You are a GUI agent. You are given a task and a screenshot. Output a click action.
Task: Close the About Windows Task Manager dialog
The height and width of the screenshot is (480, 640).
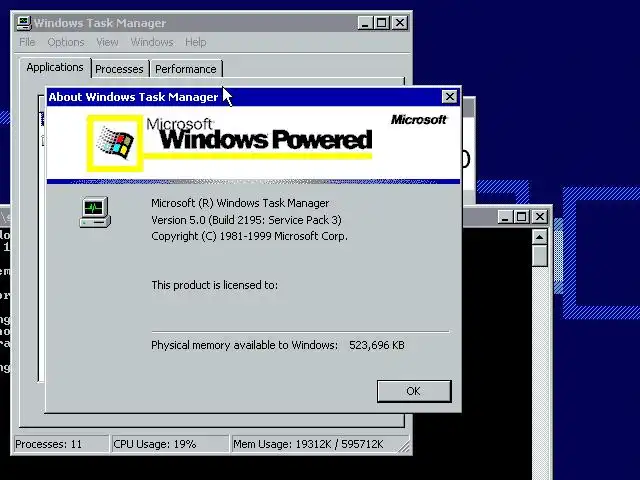449,97
